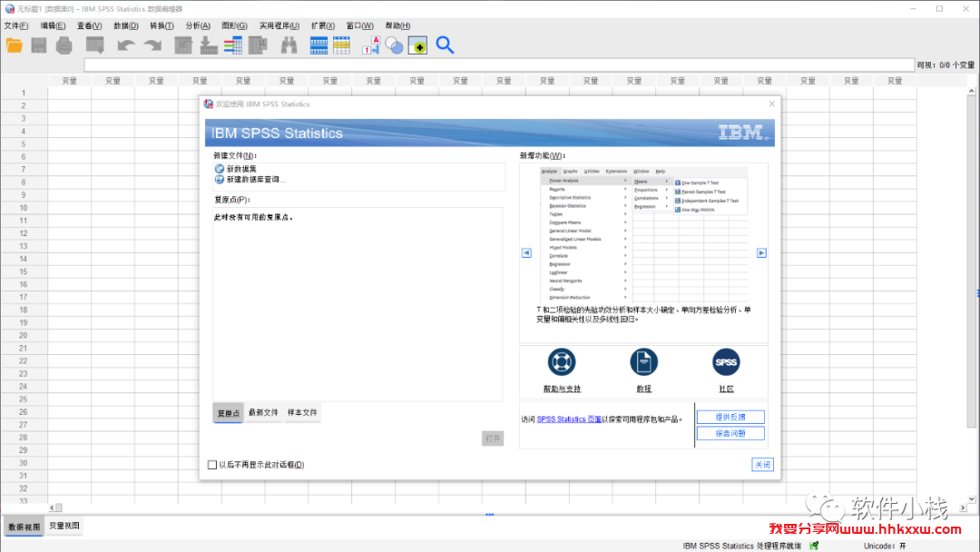Viewport: 980px width, 552px height.
Task: Open the 图形(G) menu
Action: 234,25
